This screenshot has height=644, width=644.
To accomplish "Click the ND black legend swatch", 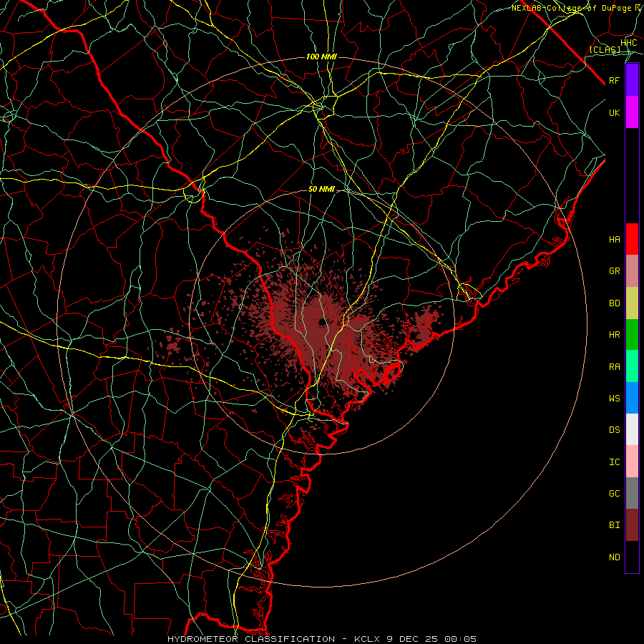I will point(632,557).
